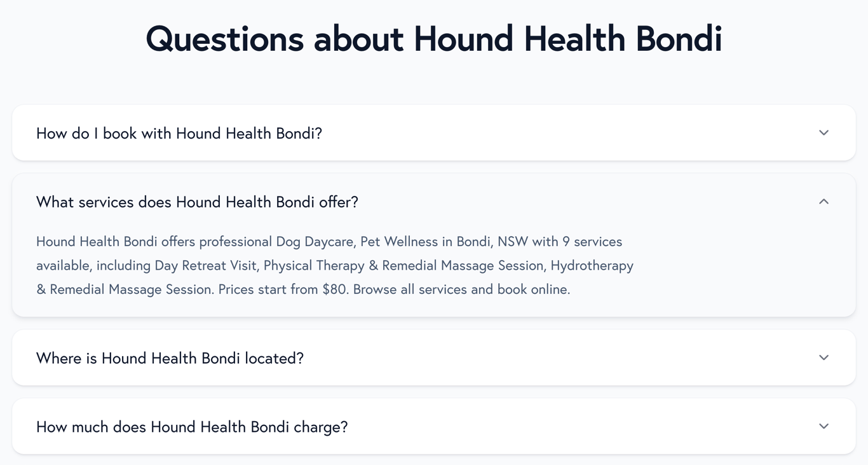Click the expanded services FAQ card
The image size is (868, 465).
click(434, 245)
